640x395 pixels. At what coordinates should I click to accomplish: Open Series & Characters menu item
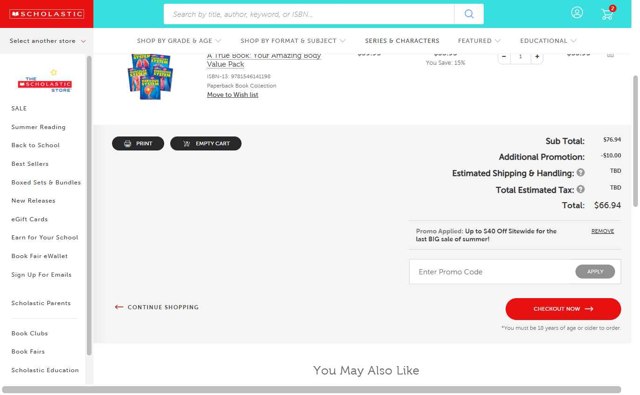[x=402, y=41]
